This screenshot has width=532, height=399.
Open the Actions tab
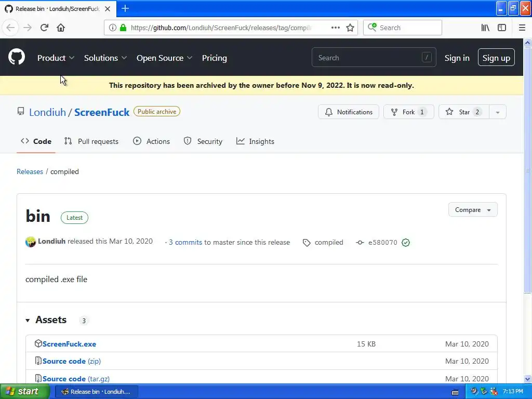coord(151,141)
